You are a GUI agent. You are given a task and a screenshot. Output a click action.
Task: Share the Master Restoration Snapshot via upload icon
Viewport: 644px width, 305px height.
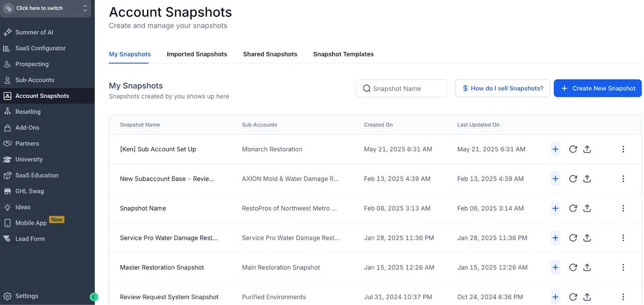pos(587,268)
